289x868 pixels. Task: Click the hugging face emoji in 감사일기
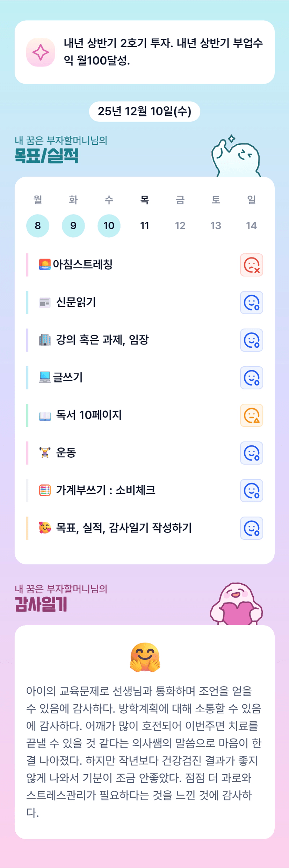click(x=145, y=657)
